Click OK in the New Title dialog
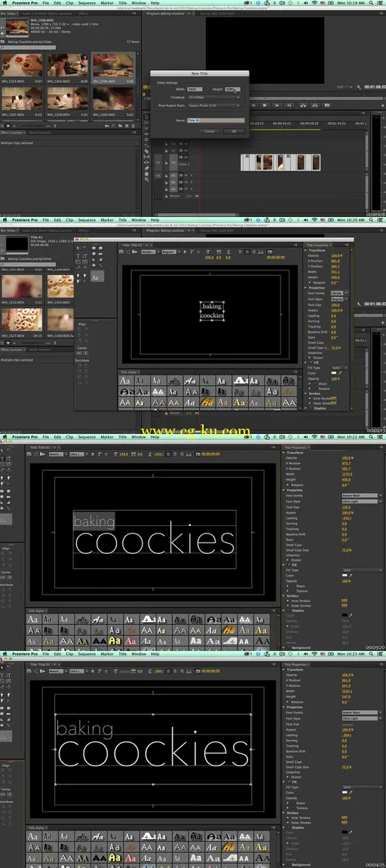The image size is (386, 868). [x=234, y=131]
